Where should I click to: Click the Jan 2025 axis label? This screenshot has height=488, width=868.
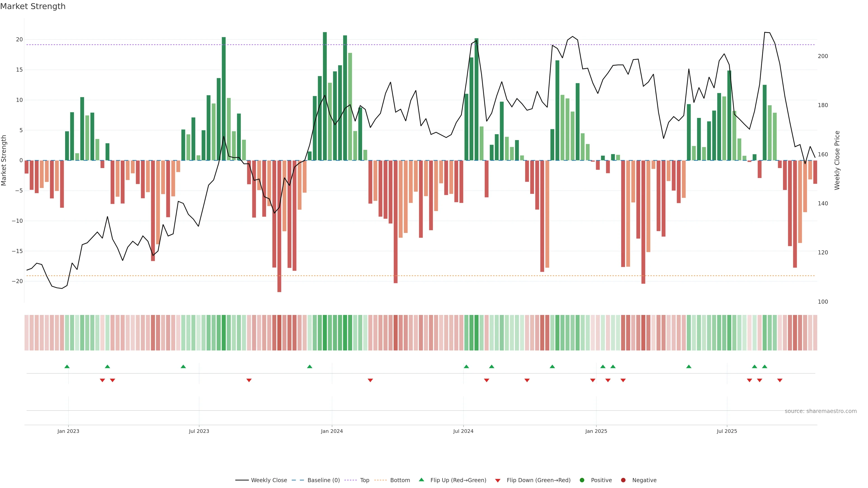pos(596,431)
